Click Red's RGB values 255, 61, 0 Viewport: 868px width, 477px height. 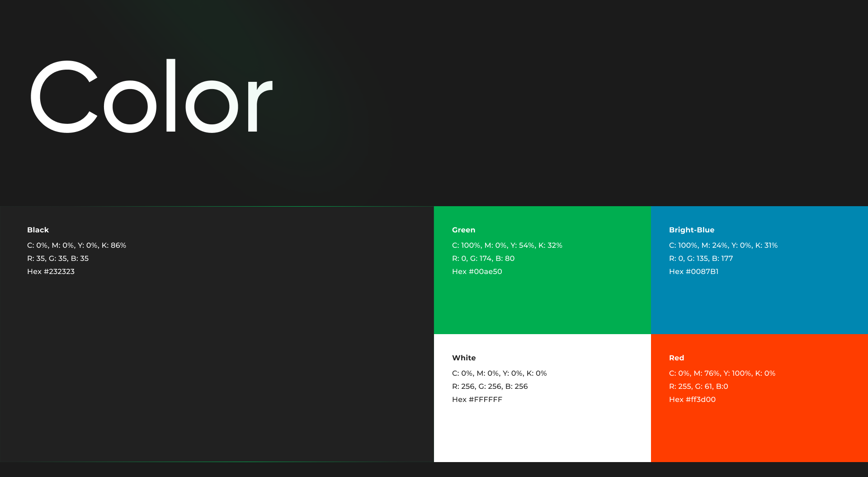pos(698,386)
